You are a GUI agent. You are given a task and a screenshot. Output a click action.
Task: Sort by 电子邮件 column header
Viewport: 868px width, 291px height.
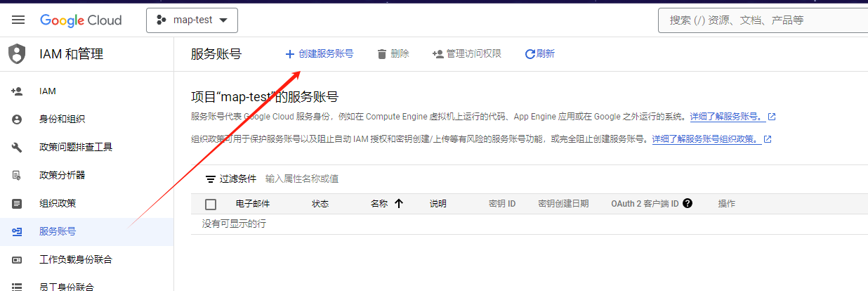[253, 204]
